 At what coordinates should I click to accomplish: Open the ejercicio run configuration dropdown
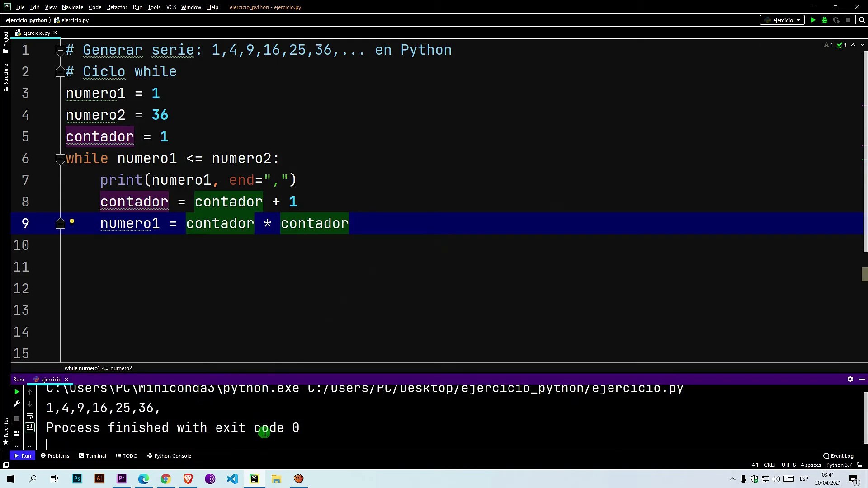coord(783,20)
